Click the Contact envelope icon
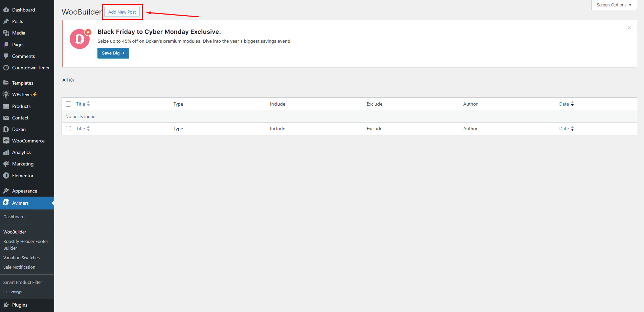The height and width of the screenshot is (312, 644). [6, 118]
